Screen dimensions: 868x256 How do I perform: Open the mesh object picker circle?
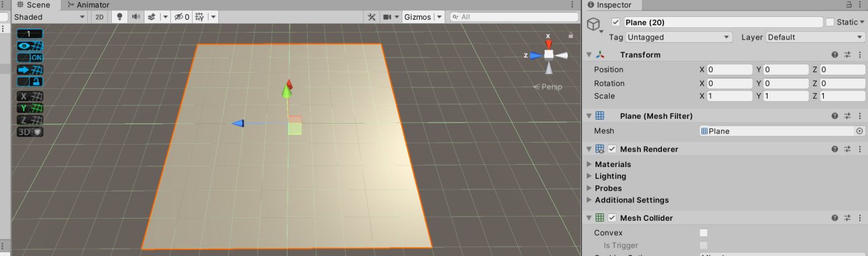[x=860, y=131]
